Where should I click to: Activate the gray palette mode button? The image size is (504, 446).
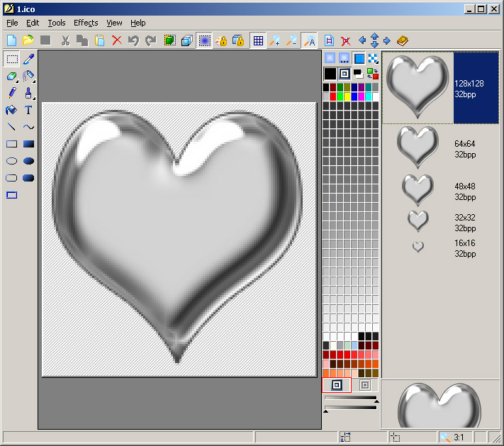point(365,385)
